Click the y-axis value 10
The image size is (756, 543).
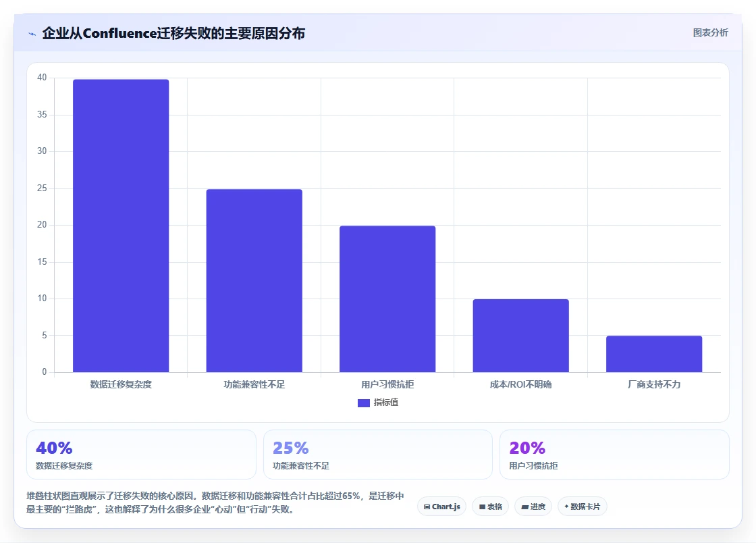[42, 299]
